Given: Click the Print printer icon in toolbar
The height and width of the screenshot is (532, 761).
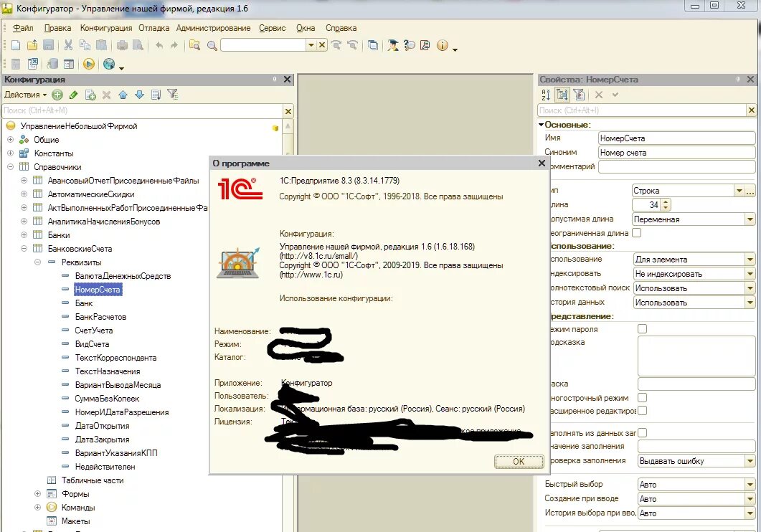Looking at the screenshot, I should click(x=123, y=46).
